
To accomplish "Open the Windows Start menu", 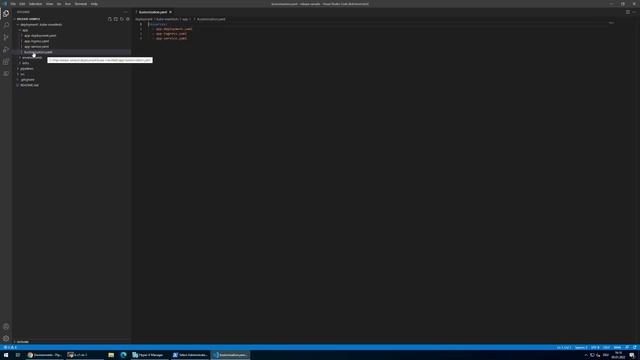I will tap(6, 355).
